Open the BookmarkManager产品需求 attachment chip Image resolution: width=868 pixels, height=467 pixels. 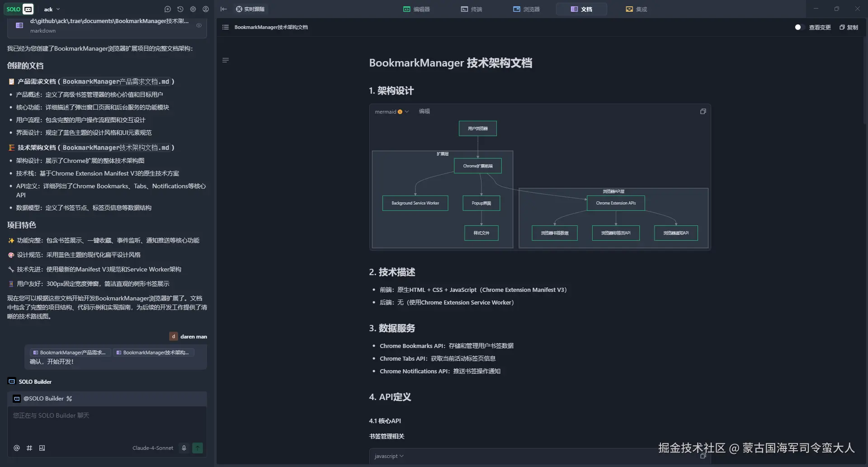[x=71, y=353]
